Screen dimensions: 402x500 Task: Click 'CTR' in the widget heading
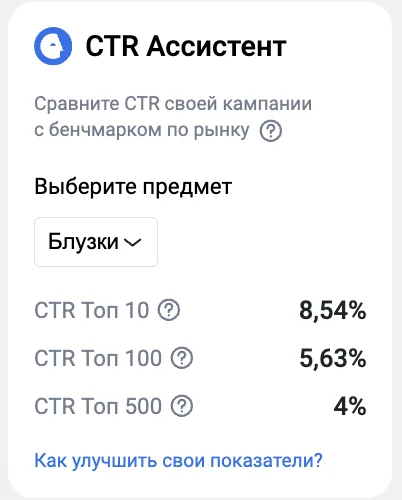[112, 46]
